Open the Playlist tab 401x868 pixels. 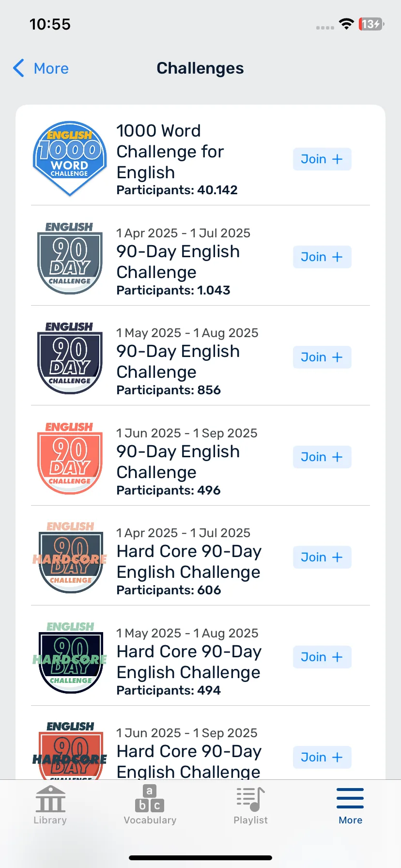250,806
